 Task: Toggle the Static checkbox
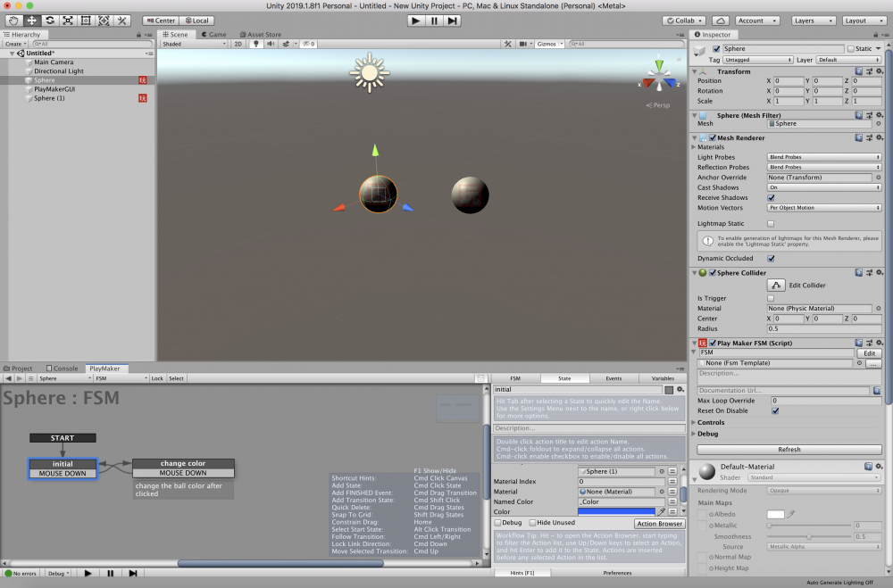(851, 49)
